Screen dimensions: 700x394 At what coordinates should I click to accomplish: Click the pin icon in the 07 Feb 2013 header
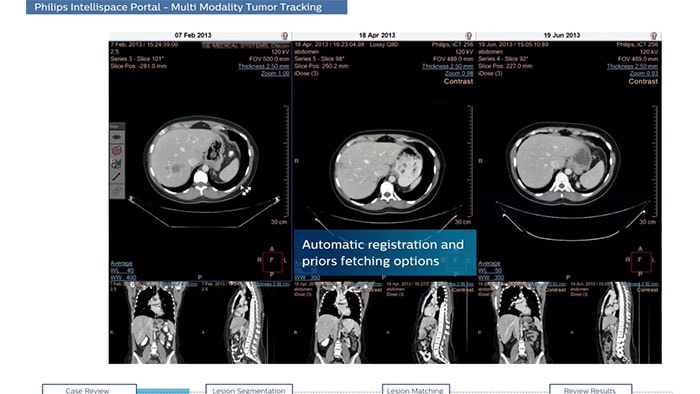(x=285, y=36)
